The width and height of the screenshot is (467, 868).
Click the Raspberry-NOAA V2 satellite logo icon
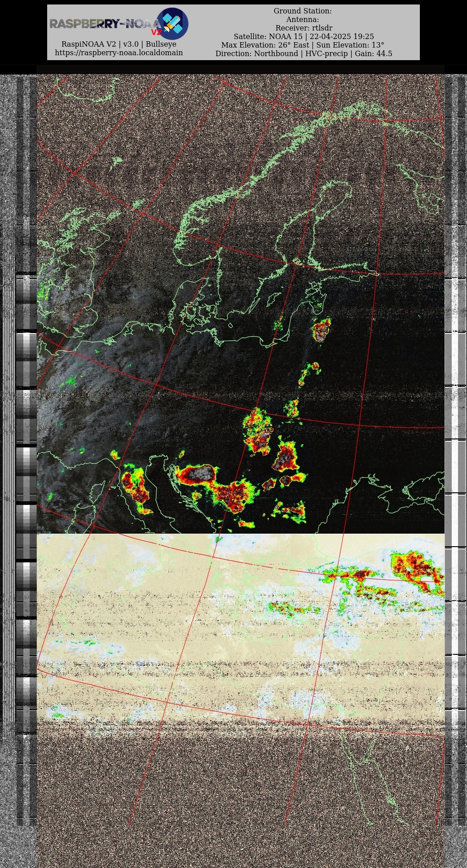(172, 24)
